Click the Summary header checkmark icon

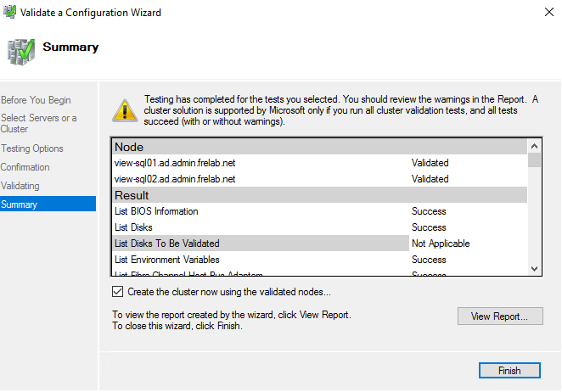pos(21,50)
